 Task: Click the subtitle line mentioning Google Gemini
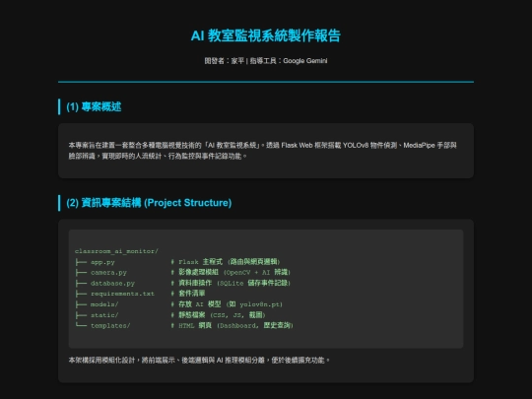pyautogui.click(x=266, y=61)
